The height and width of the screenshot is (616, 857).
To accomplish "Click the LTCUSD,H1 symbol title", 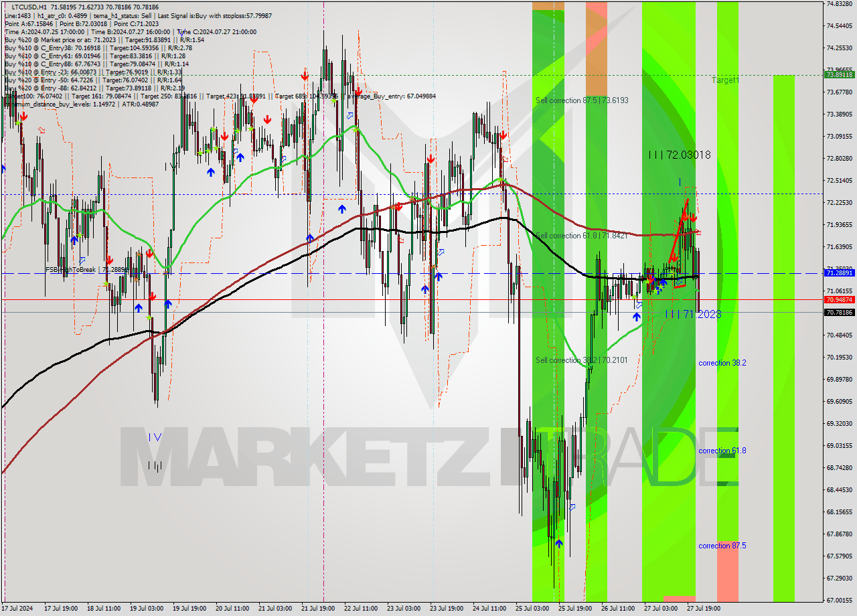I will [x=29, y=7].
